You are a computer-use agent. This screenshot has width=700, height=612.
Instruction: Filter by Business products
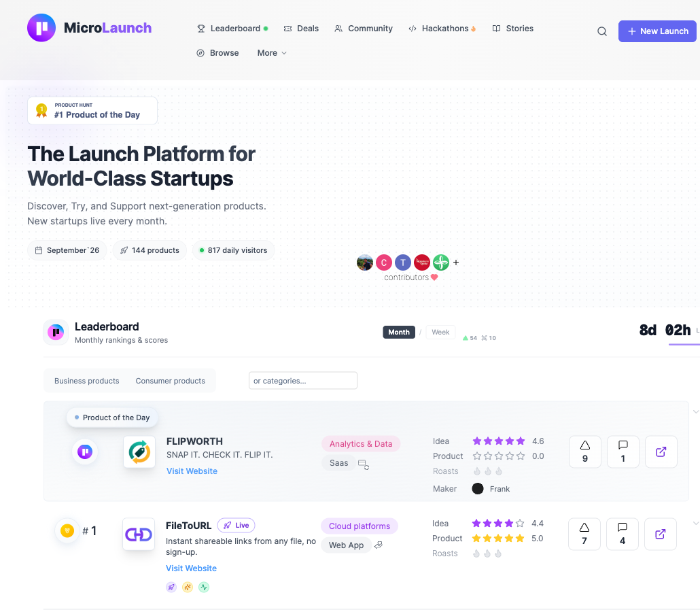click(86, 381)
